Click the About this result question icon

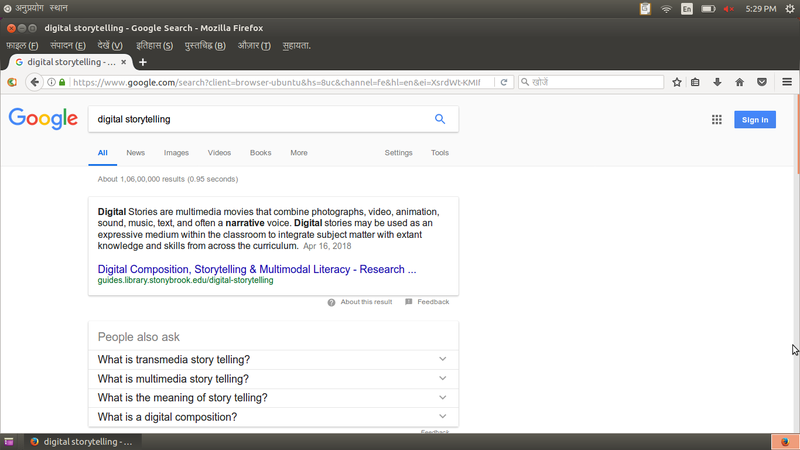point(331,303)
